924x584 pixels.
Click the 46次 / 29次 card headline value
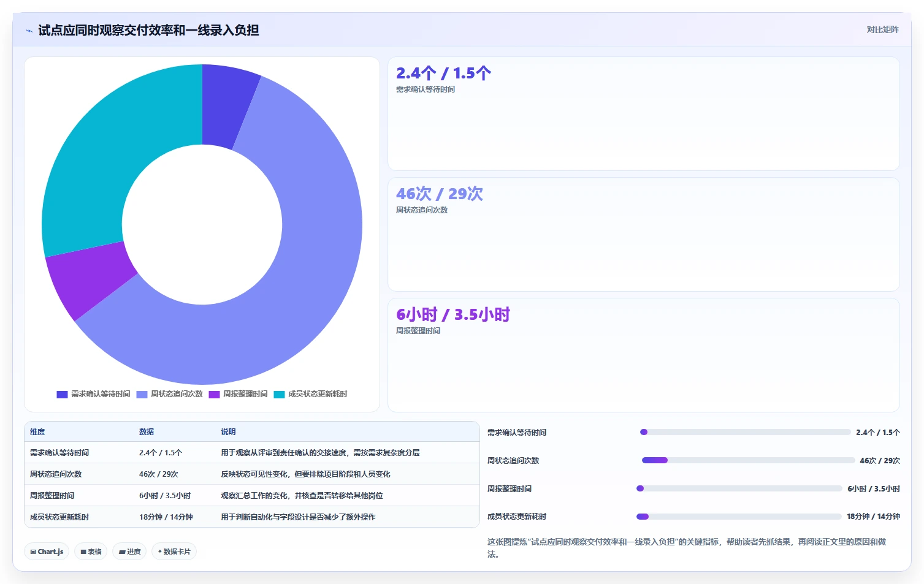click(440, 194)
